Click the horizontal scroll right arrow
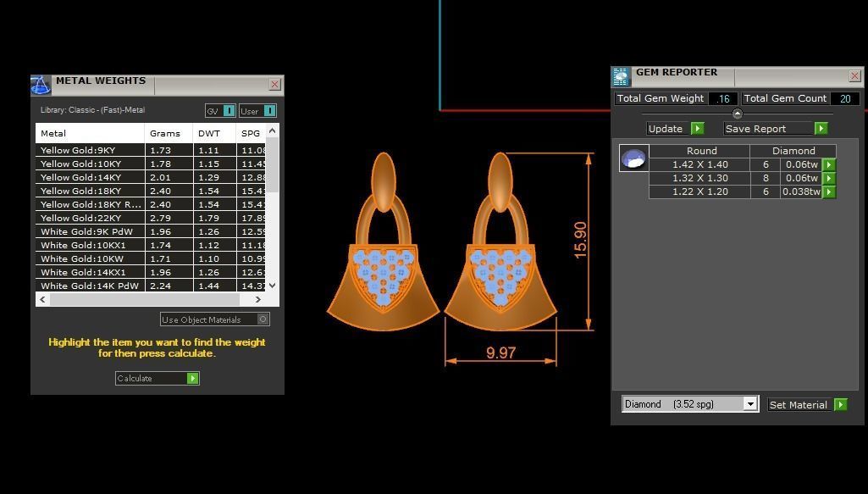Screen dimensions: 868x494 tap(258, 299)
